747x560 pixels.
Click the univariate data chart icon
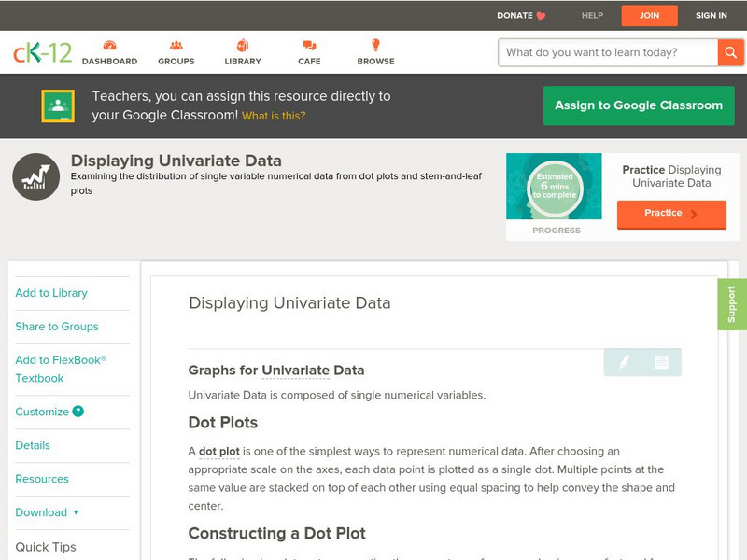point(36,176)
